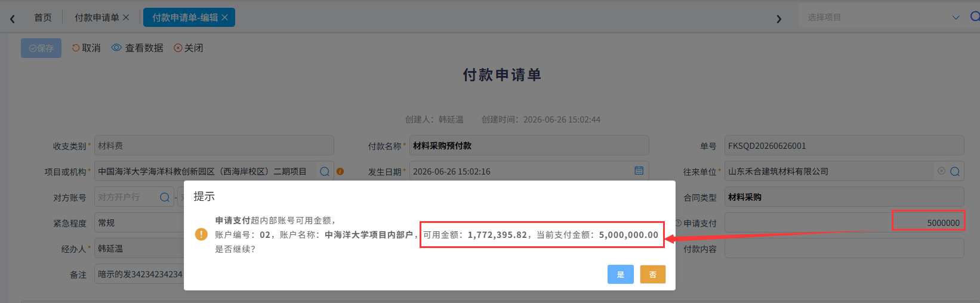Click 关闭 in the toolbar

189,48
